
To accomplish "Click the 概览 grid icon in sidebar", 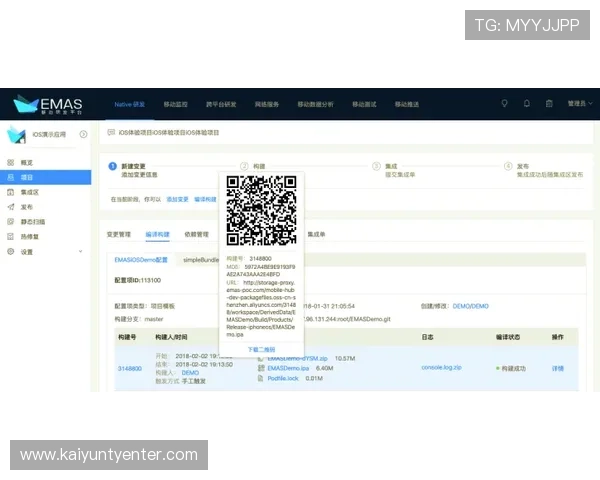I will click(x=11, y=162).
